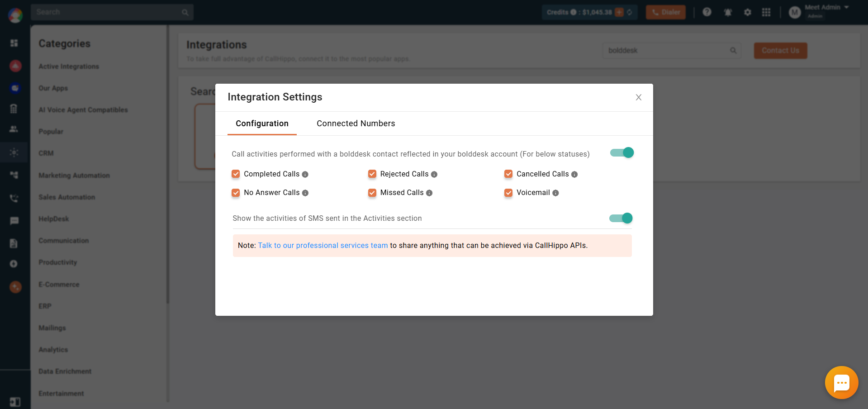Select the Our Apps category

[53, 88]
